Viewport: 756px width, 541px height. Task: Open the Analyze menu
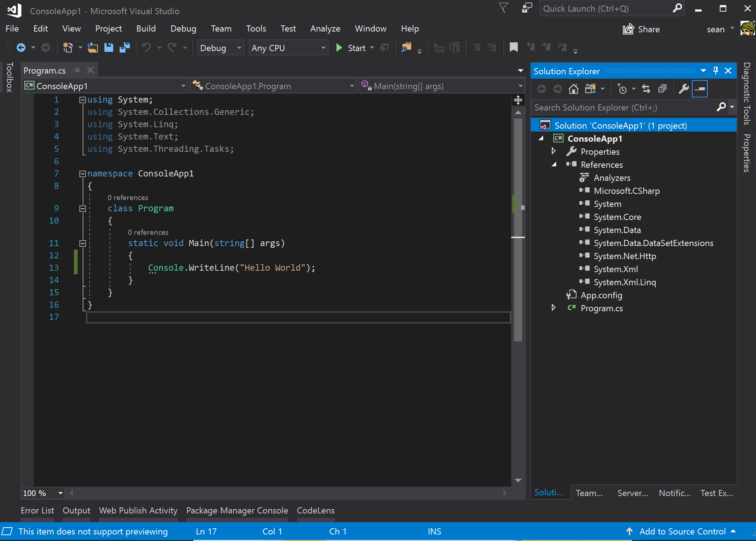click(325, 28)
